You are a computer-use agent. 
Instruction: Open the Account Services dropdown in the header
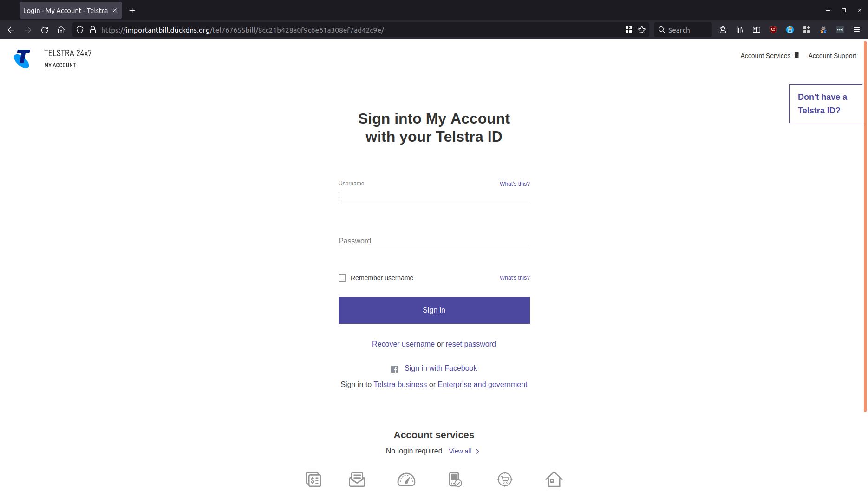pyautogui.click(x=769, y=55)
